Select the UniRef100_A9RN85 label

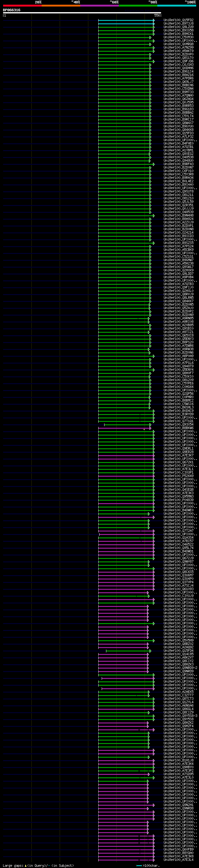click(178, 318)
